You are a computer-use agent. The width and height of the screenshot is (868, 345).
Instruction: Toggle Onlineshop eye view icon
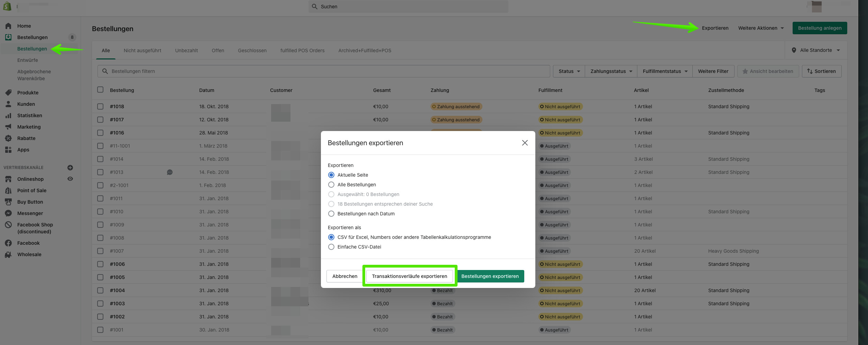click(70, 179)
